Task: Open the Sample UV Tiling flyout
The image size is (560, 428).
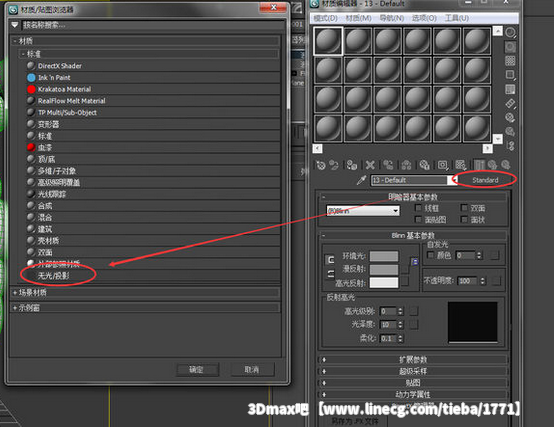Action: coord(510,75)
